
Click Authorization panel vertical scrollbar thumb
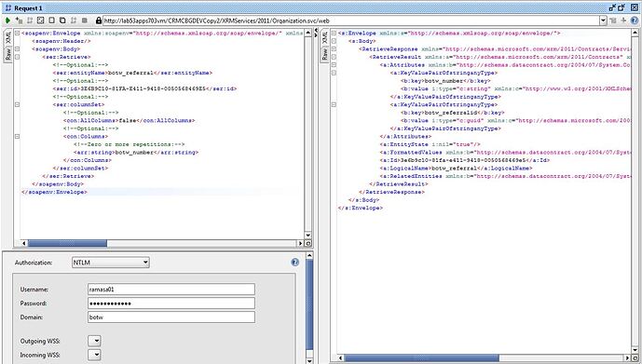(309, 304)
